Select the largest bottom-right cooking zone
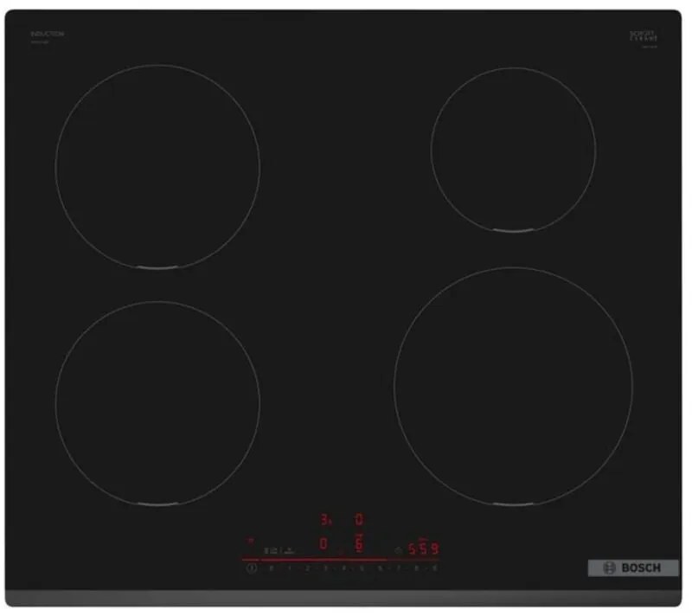692x616 pixels. pyautogui.click(x=513, y=385)
